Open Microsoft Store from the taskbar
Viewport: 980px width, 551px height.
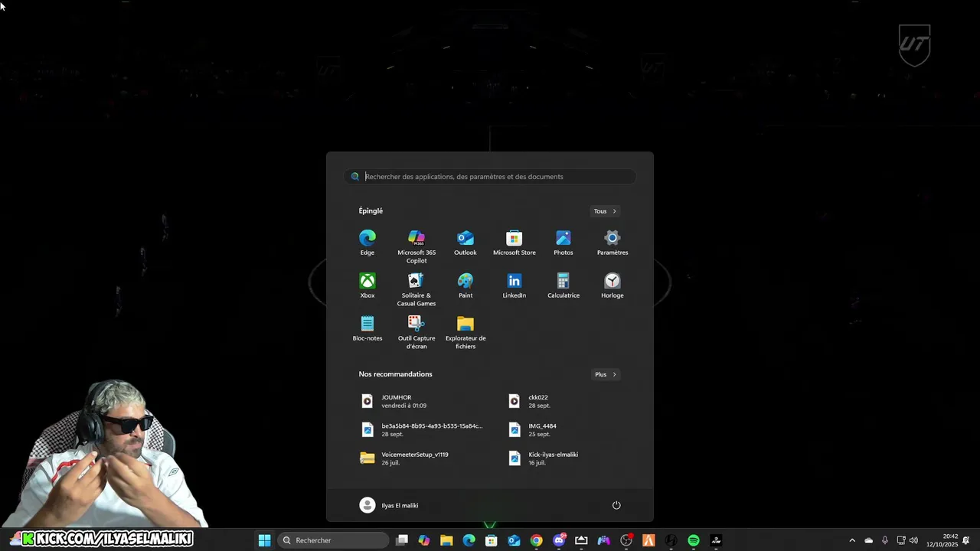point(492,540)
